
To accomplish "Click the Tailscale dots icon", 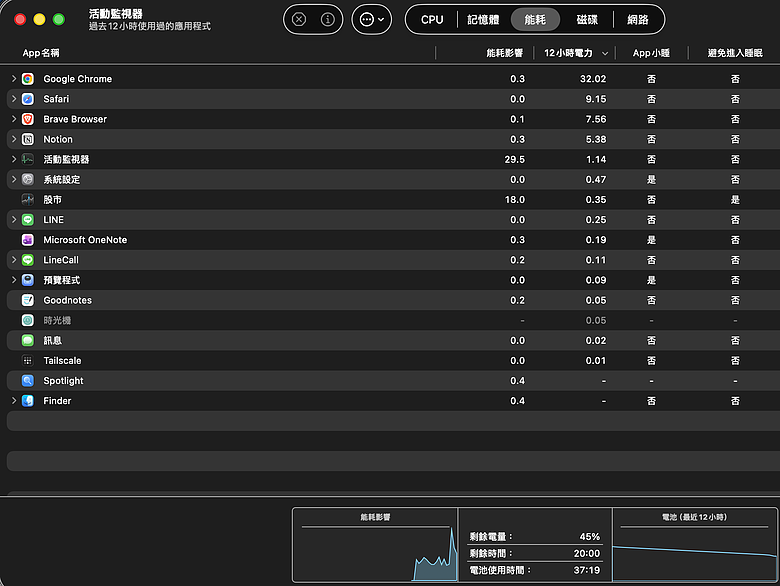I will [x=28, y=361].
